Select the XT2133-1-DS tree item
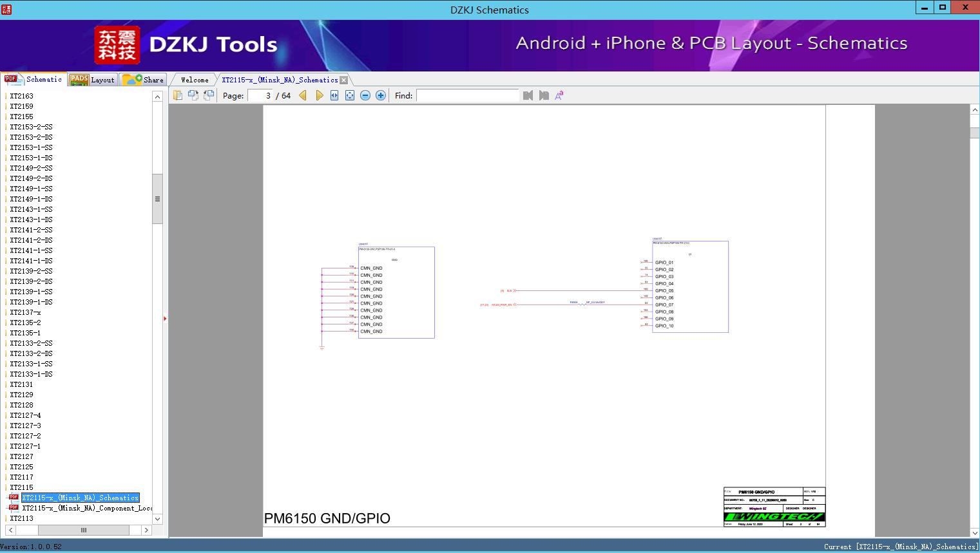980x553 pixels. [31, 374]
